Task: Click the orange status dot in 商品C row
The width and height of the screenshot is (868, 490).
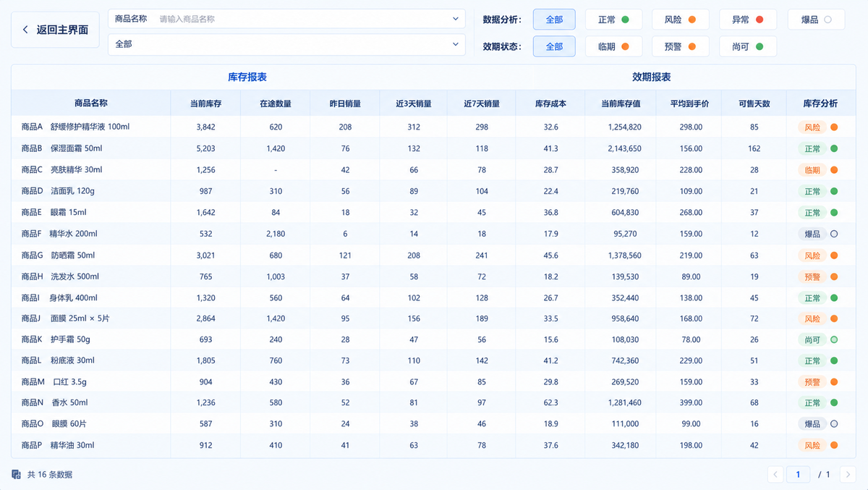Action: (834, 170)
